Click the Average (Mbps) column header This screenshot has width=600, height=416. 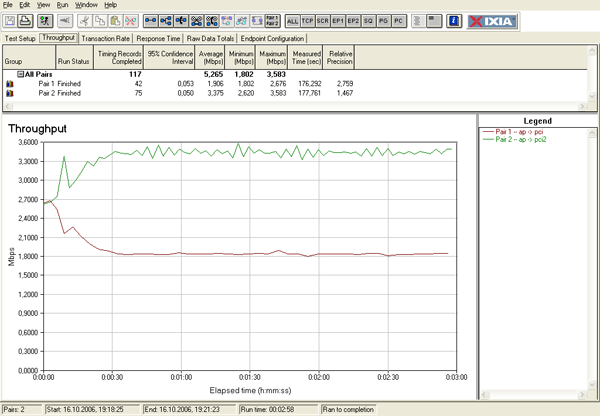click(x=210, y=57)
